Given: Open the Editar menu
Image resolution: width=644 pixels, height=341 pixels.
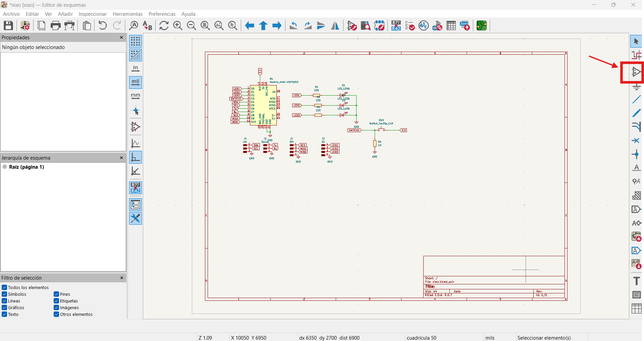Looking at the screenshot, I should 33,14.
